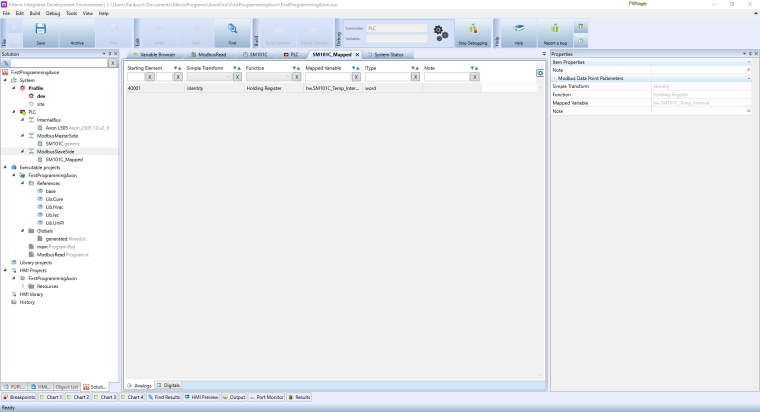This screenshot has height=412, width=760.
Task: Collapse the ModbusSlaveSide node
Action: point(23,152)
